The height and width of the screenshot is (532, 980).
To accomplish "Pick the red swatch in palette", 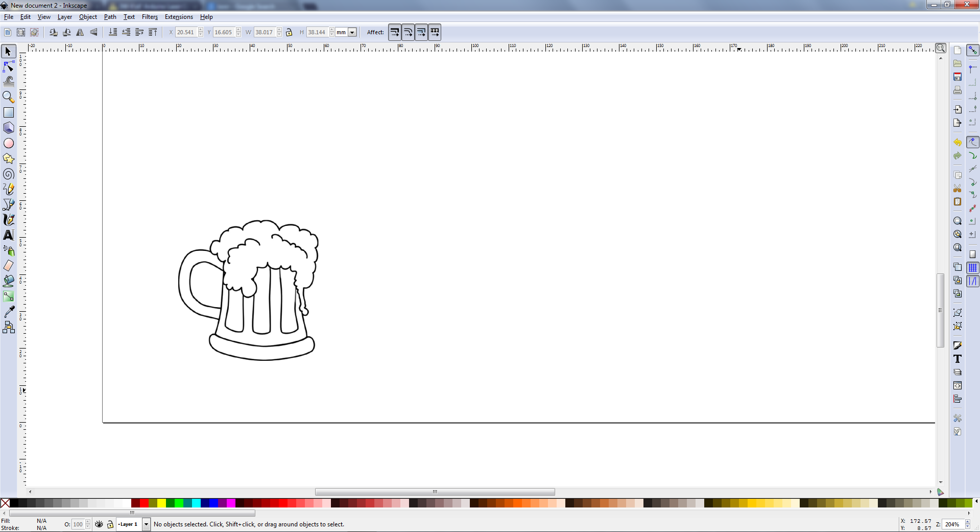I will pos(144,503).
